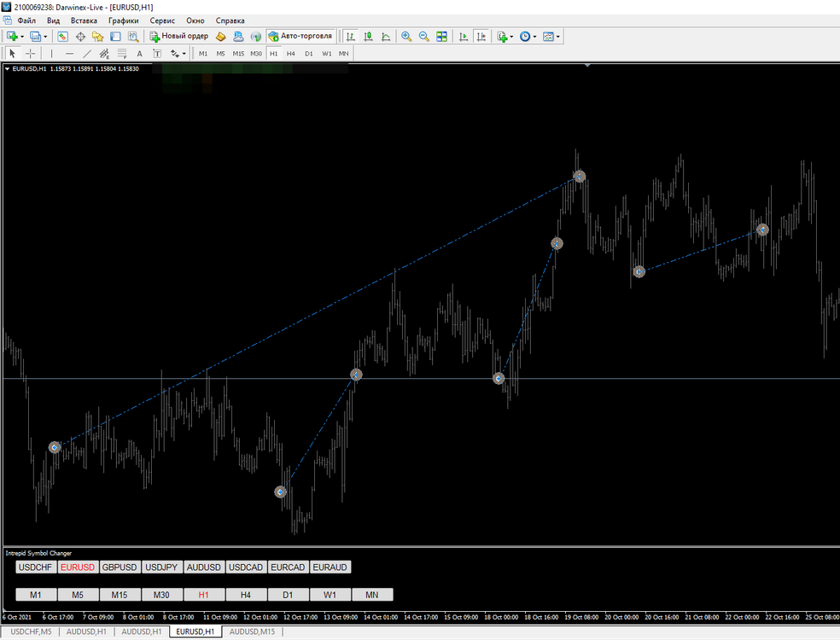Open the Справка menu

(x=230, y=20)
